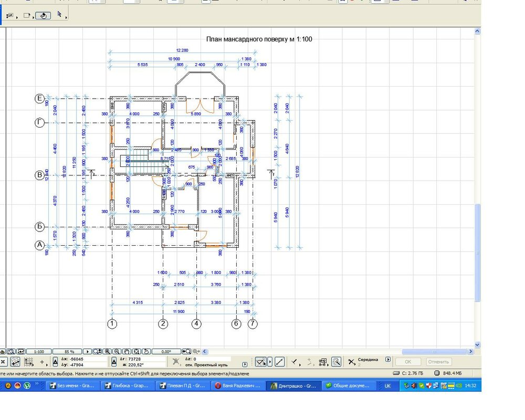The width and height of the screenshot is (525, 420).
Task: Switch to Глибока taskbar window
Action: 126,385
